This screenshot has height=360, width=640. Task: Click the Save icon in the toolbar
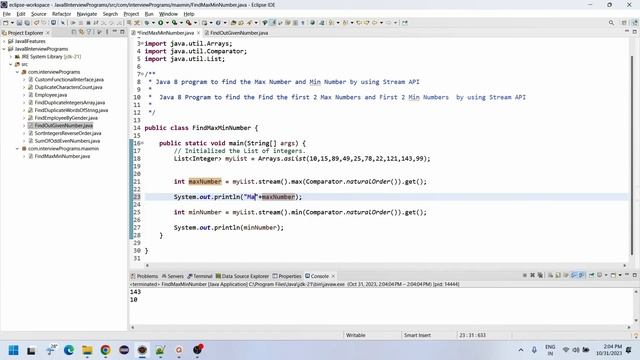19,23
